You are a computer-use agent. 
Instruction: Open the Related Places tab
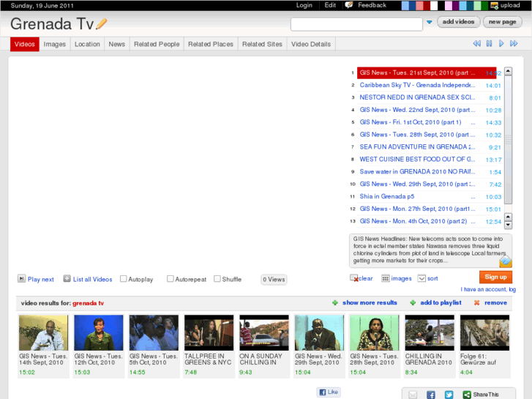(211, 44)
